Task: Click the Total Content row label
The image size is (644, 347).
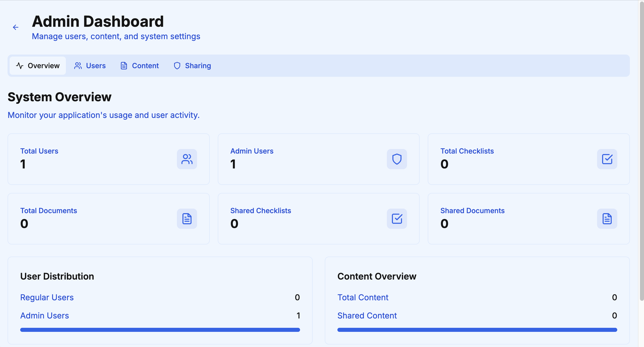Action: coord(363,298)
